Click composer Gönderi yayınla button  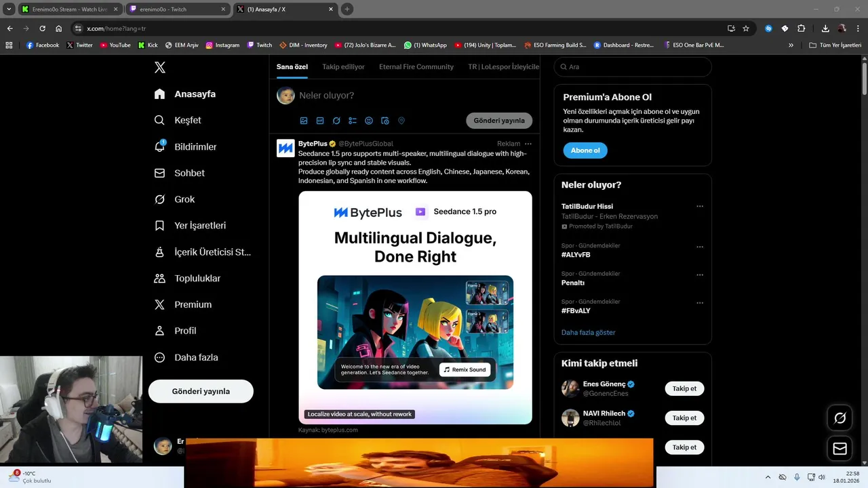pyautogui.click(x=499, y=121)
